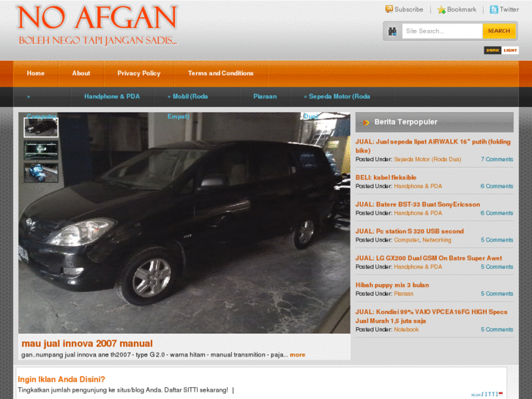This screenshot has width=532, height=399.
Task: Click 'Ingin Iklan Anda Disini?' ad link
Action: (61, 379)
